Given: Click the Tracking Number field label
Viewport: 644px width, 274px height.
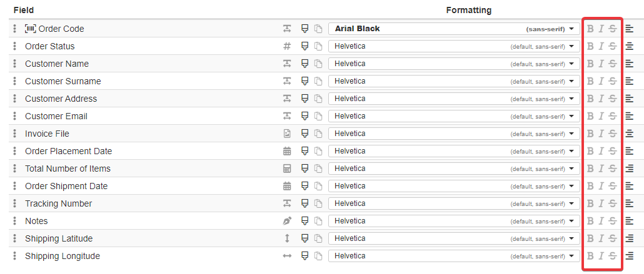Looking at the screenshot, I should pos(58,203).
